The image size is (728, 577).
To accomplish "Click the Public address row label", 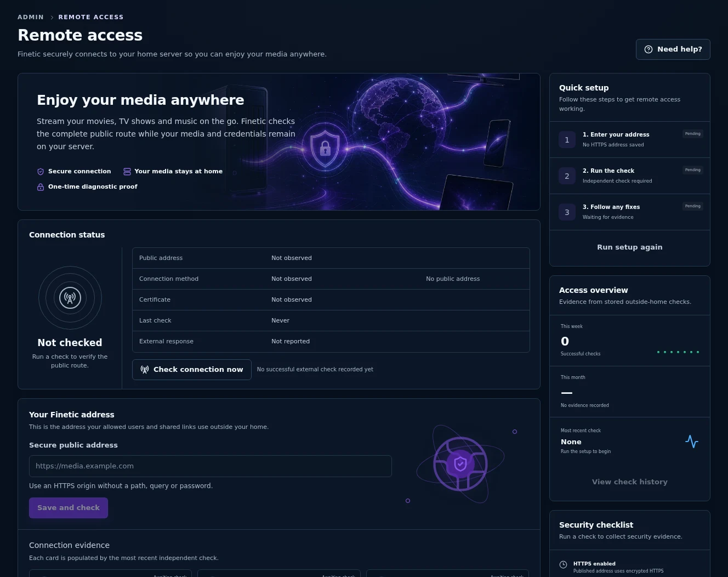I will (x=161, y=258).
